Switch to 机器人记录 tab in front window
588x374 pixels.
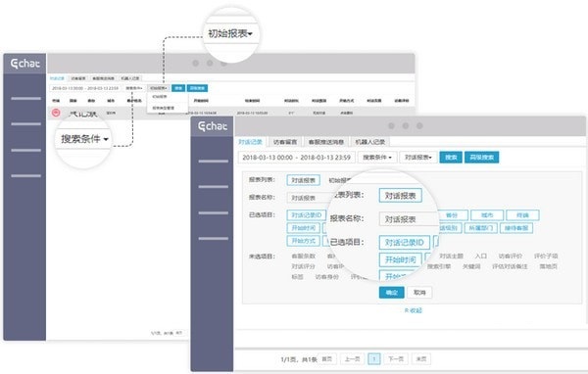coord(370,142)
